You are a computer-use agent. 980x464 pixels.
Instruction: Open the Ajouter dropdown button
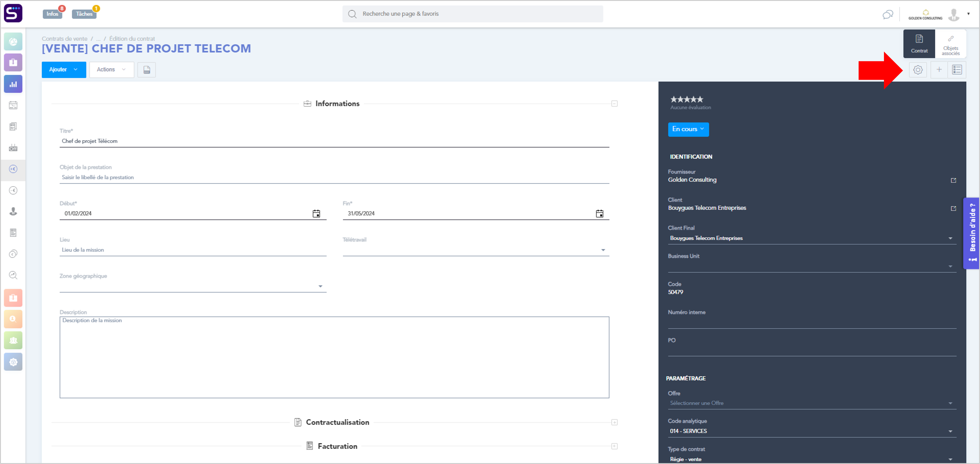tap(64, 70)
